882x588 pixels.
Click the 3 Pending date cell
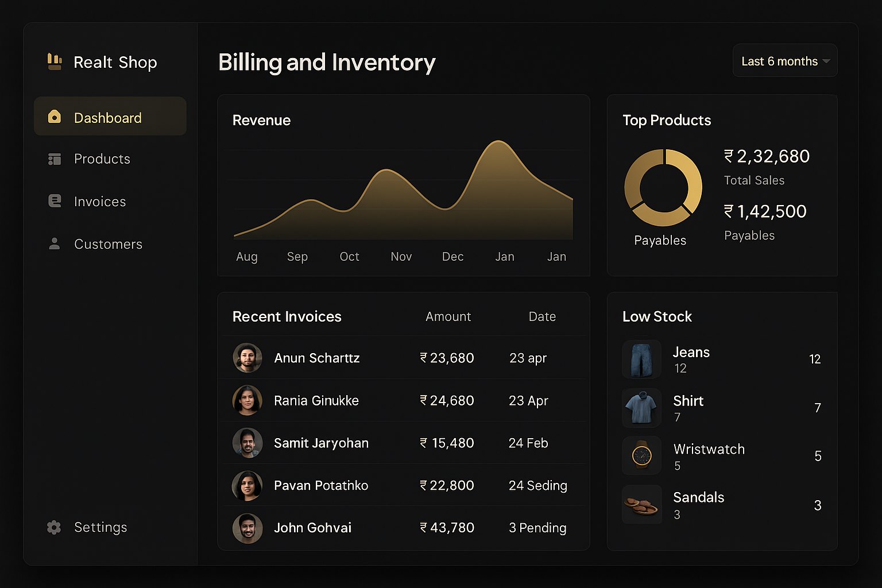pos(537,528)
